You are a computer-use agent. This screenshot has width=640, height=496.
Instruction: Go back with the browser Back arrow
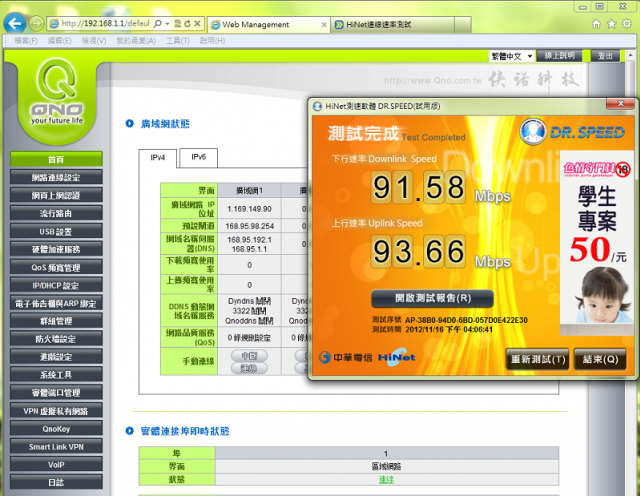[x=15, y=23]
